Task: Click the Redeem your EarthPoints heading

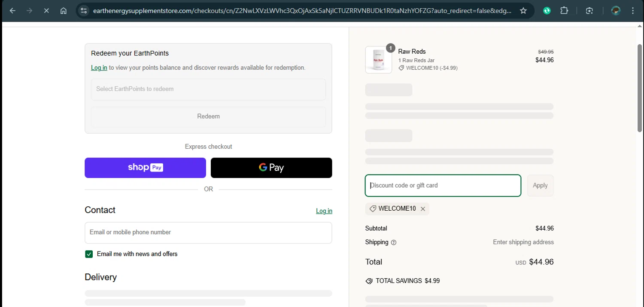Action: [x=130, y=53]
